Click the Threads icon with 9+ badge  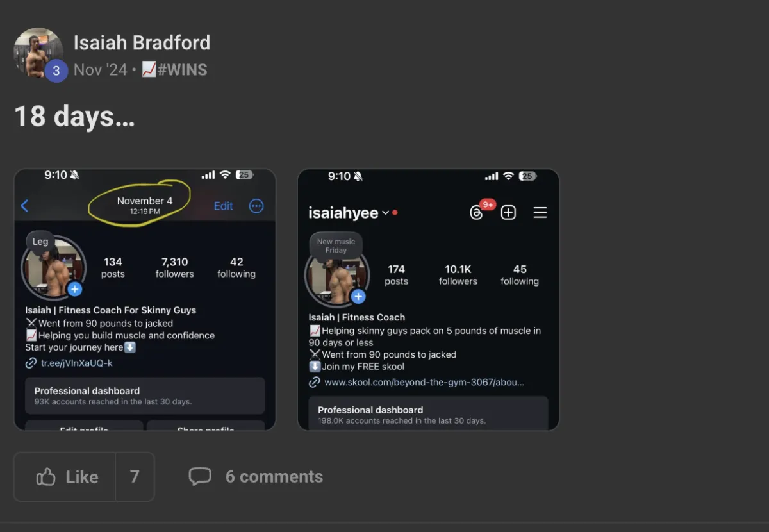[476, 213]
